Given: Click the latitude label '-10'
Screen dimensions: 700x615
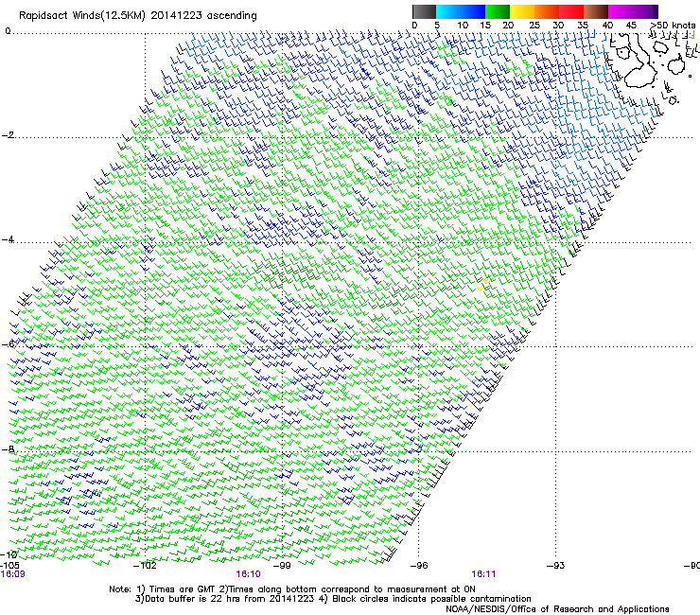Looking at the screenshot, I should coord(9,554).
